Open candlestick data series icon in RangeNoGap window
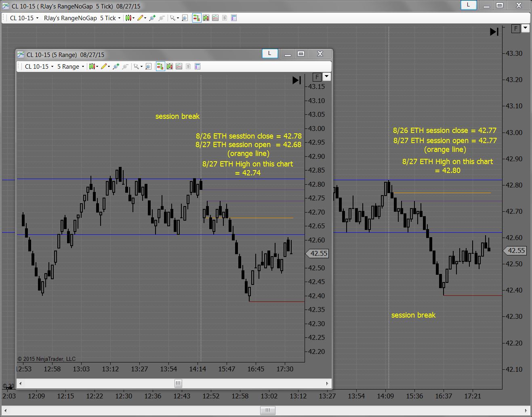The width and height of the screenshot is (532, 417). coord(206,18)
